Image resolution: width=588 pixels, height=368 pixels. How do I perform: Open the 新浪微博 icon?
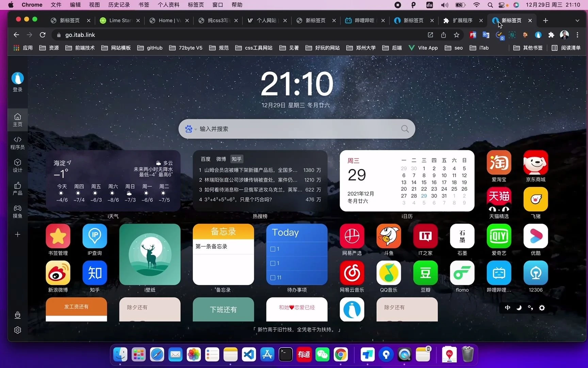pos(58,273)
